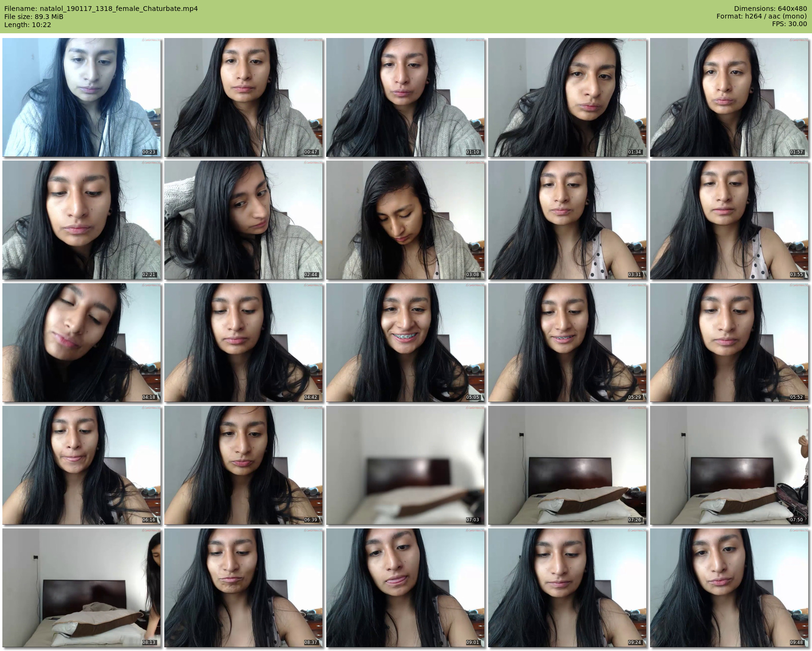Select the frame stamped 01:57

(x=729, y=97)
